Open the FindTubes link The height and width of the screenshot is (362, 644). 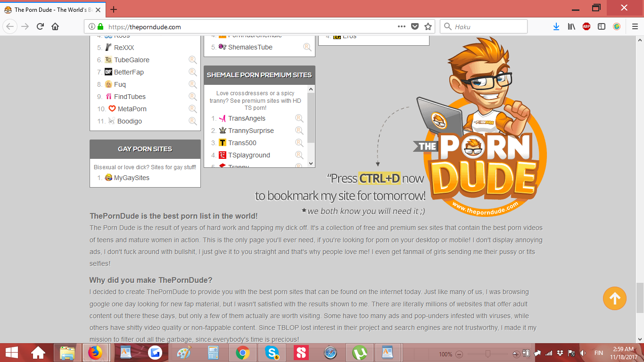tap(130, 97)
